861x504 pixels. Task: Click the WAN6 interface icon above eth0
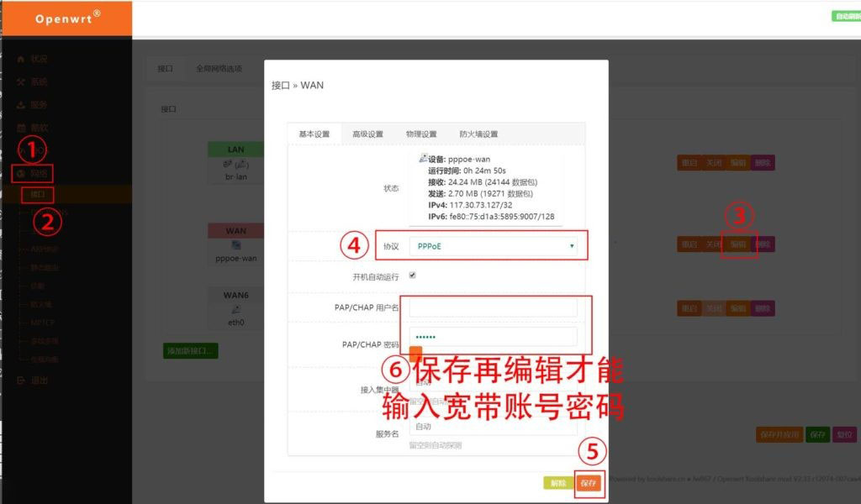click(x=236, y=309)
